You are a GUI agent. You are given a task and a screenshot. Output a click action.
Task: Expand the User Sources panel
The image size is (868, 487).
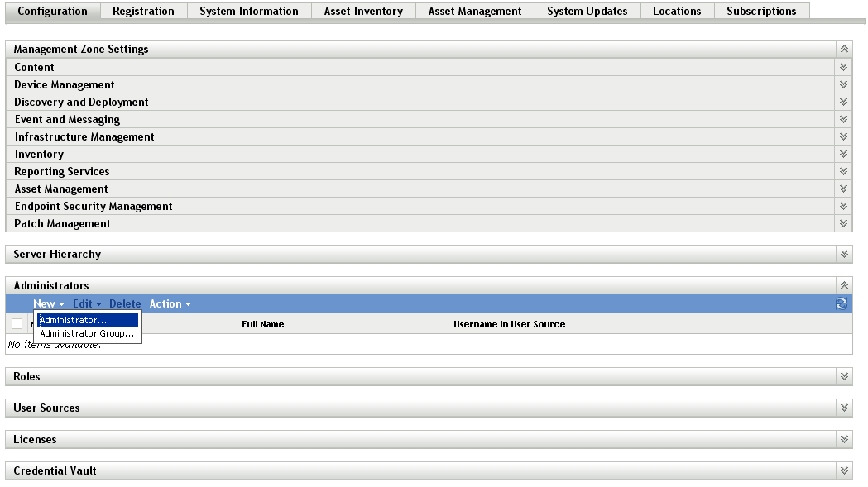pos(843,408)
